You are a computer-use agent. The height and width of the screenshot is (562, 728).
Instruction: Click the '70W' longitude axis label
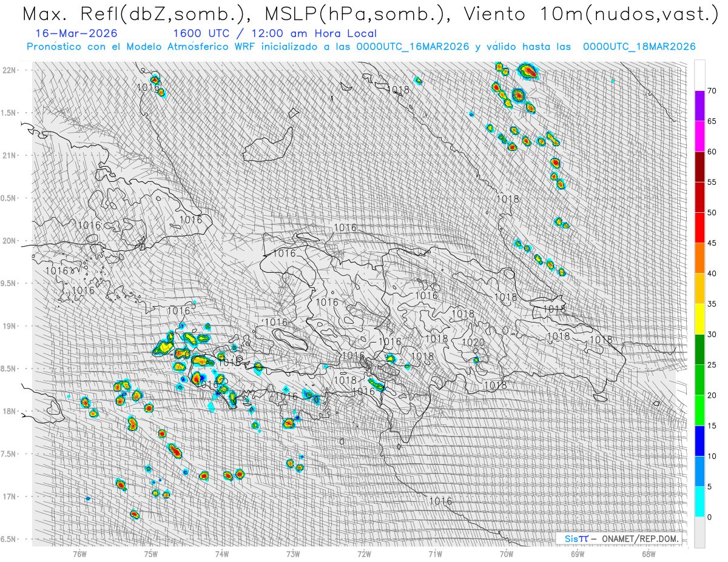pyautogui.click(x=506, y=554)
